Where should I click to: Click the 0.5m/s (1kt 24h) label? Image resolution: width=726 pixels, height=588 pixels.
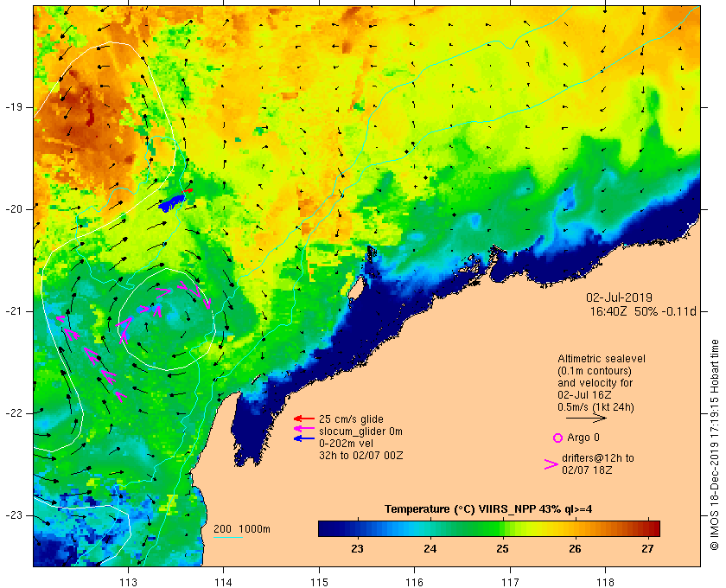[x=595, y=407]
